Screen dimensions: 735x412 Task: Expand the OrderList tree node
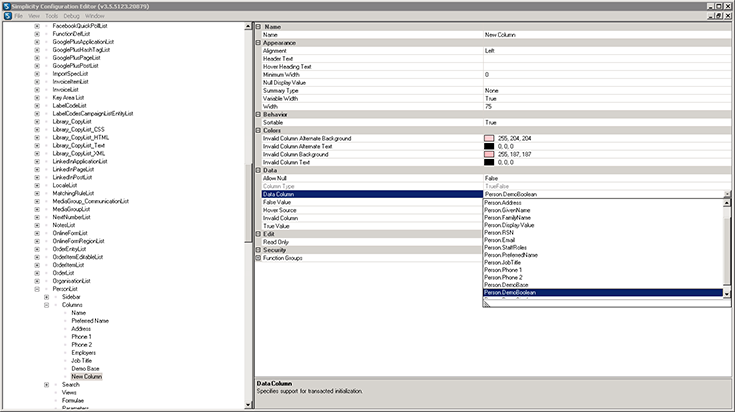(37, 273)
